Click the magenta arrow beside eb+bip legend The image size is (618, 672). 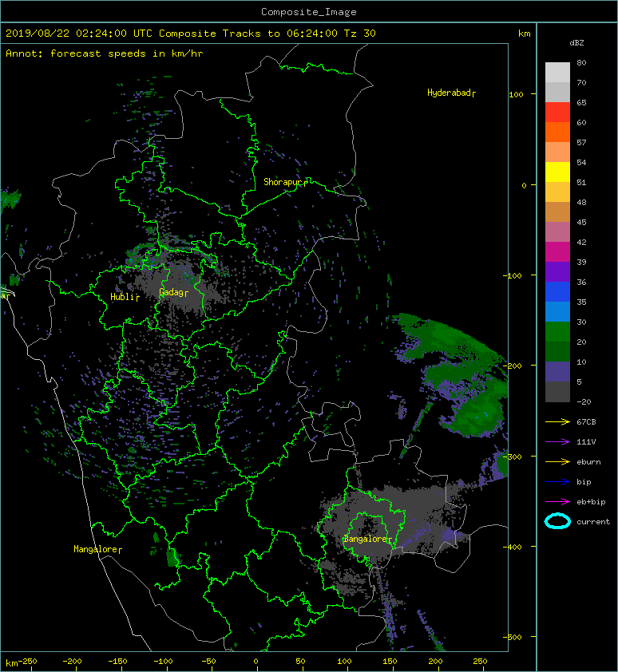pyautogui.click(x=557, y=501)
